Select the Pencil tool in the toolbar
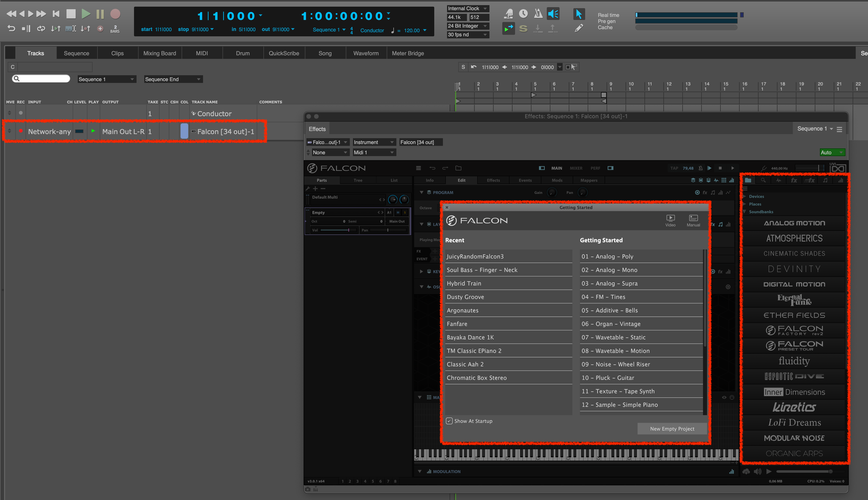Image resolution: width=868 pixels, height=500 pixels. click(x=579, y=28)
